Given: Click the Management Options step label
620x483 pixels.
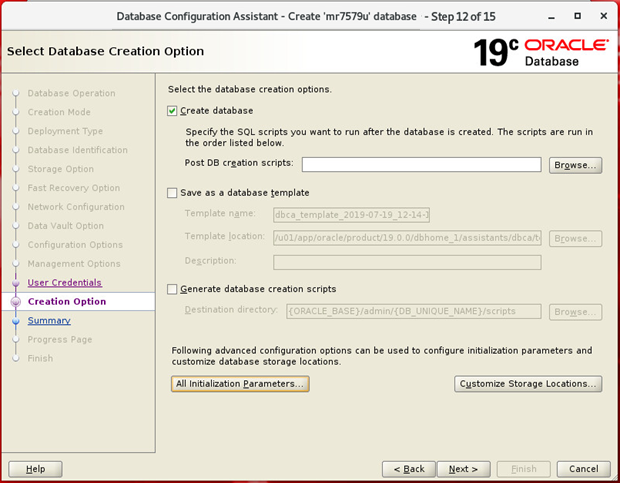Looking at the screenshot, I should point(74,264).
